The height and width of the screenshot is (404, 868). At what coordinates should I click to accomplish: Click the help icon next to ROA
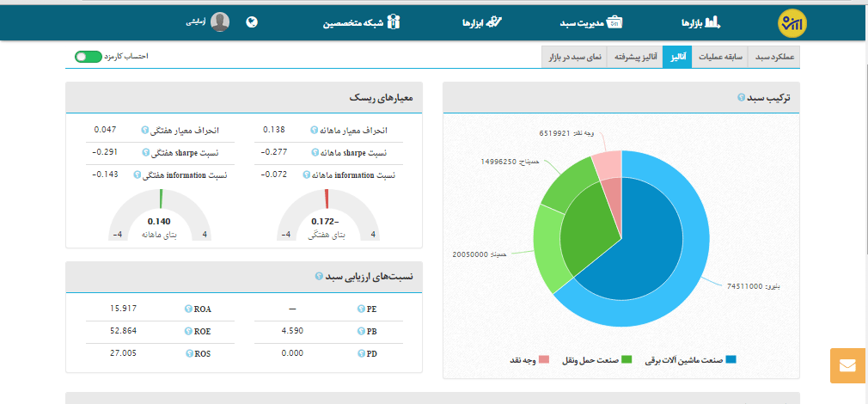188,309
